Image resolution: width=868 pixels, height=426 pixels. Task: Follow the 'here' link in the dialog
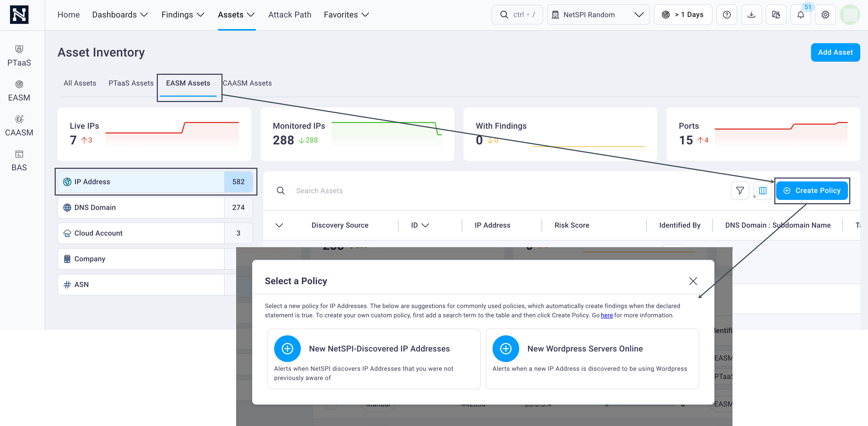pos(606,315)
